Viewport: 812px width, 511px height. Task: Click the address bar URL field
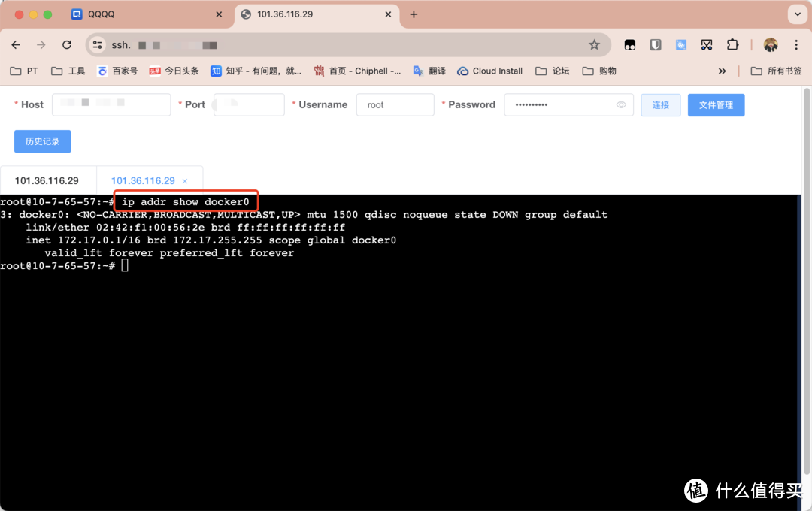pos(347,45)
